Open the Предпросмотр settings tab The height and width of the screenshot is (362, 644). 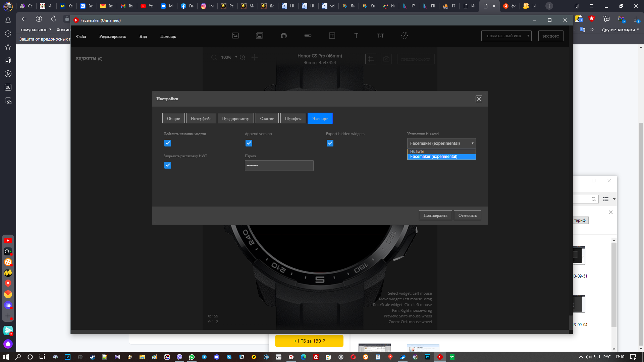tap(235, 118)
